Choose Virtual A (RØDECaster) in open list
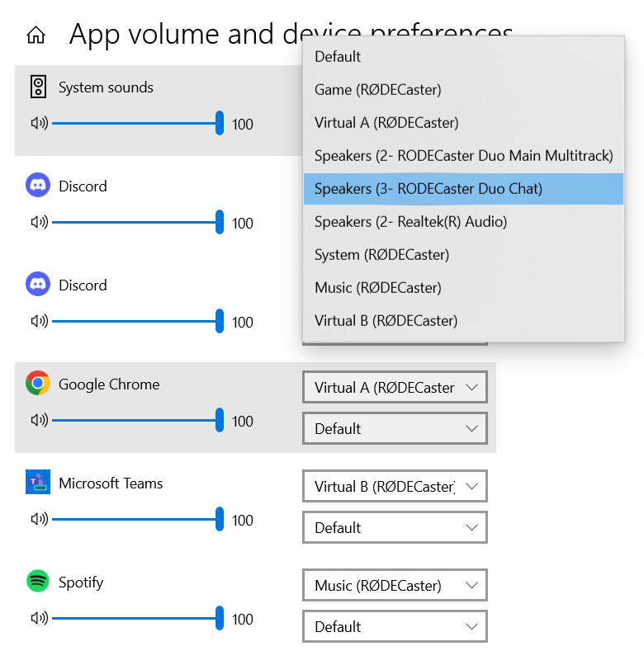 coord(463,123)
